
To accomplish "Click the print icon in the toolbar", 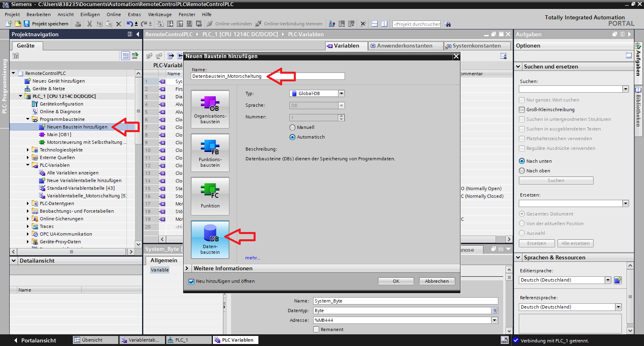I will pyautogui.click(x=78, y=24).
